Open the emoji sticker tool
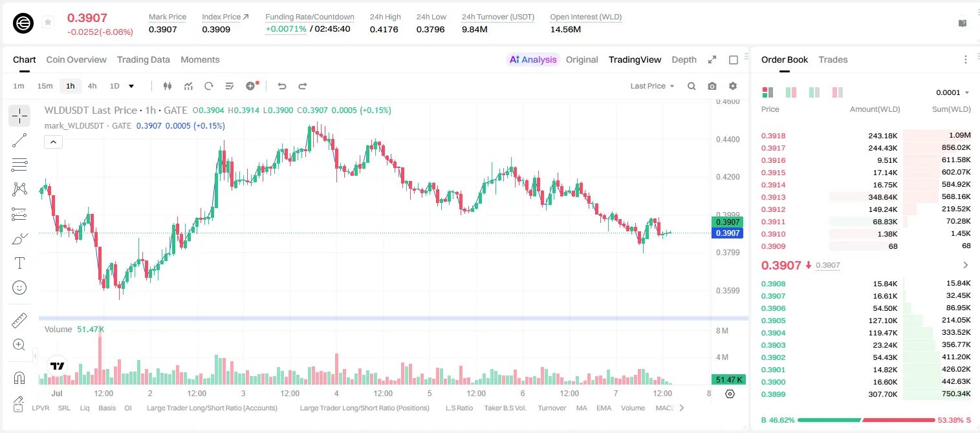 click(x=19, y=288)
